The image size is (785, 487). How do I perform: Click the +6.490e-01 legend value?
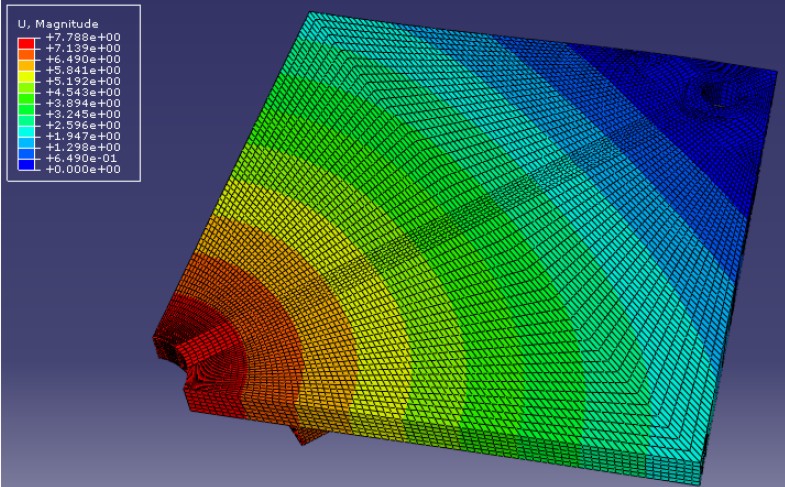pos(82,158)
